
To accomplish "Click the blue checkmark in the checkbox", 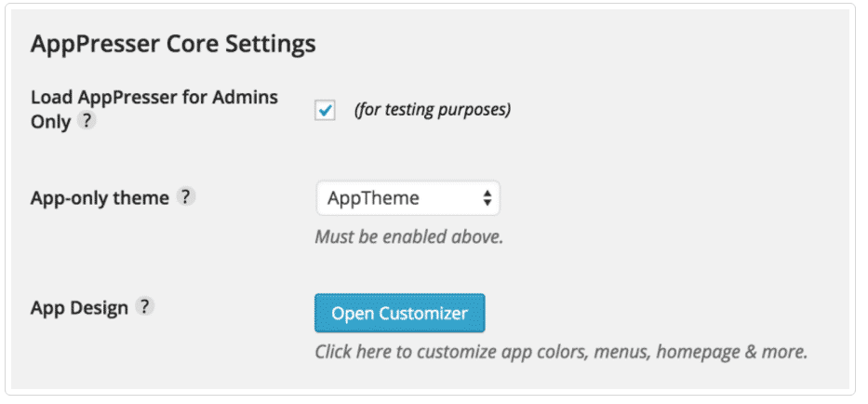I will point(326,111).
